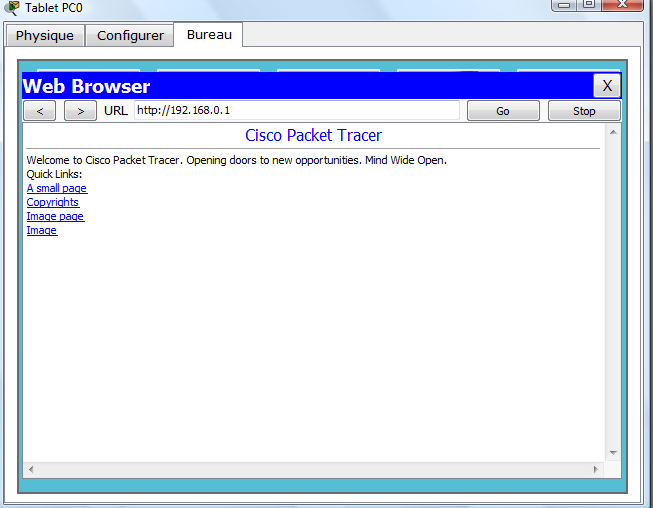This screenshot has width=653, height=508.
Task: Click the horizontal scrollbar left arrow
Action: point(31,469)
